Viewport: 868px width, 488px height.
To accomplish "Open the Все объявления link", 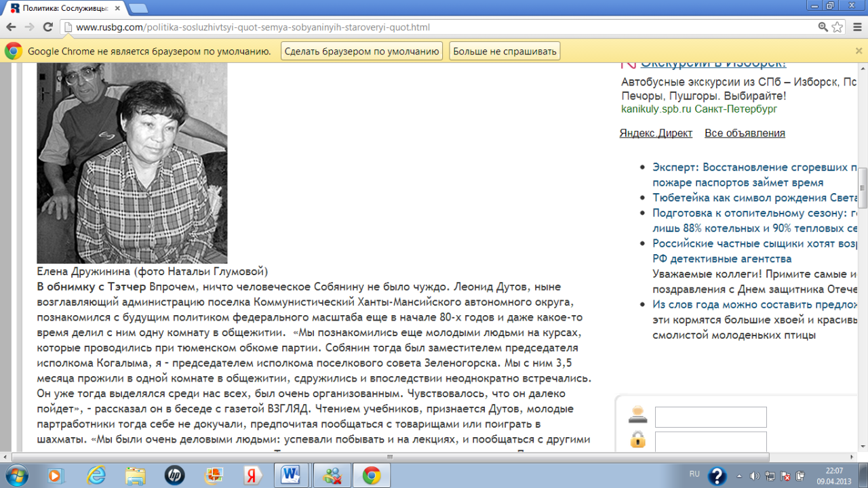I will click(x=745, y=133).
